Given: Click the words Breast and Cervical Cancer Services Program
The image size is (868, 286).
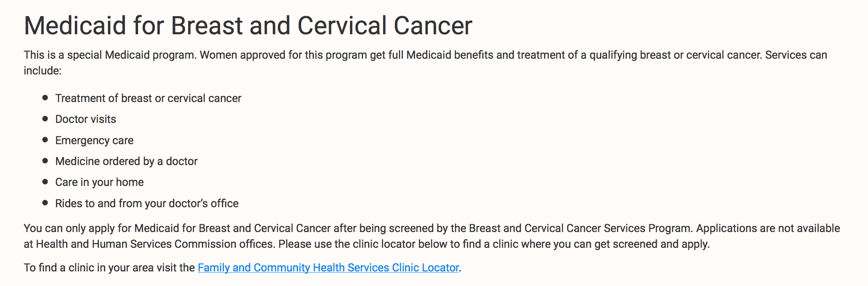Looking at the screenshot, I should pyautogui.click(x=579, y=228).
